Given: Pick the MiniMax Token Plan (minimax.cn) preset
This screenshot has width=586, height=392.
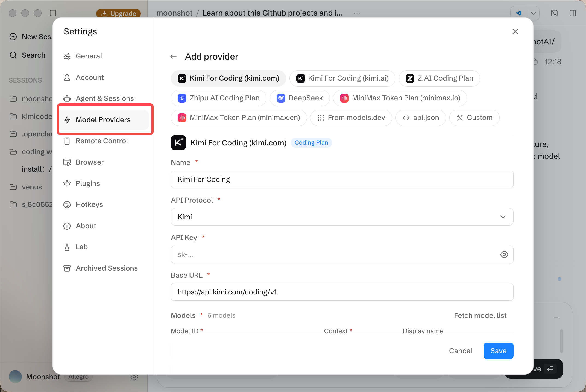Looking at the screenshot, I should (x=239, y=118).
